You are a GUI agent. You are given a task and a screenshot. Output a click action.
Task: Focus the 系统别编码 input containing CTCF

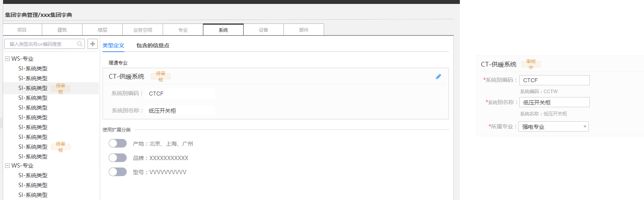pyautogui.click(x=554, y=80)
